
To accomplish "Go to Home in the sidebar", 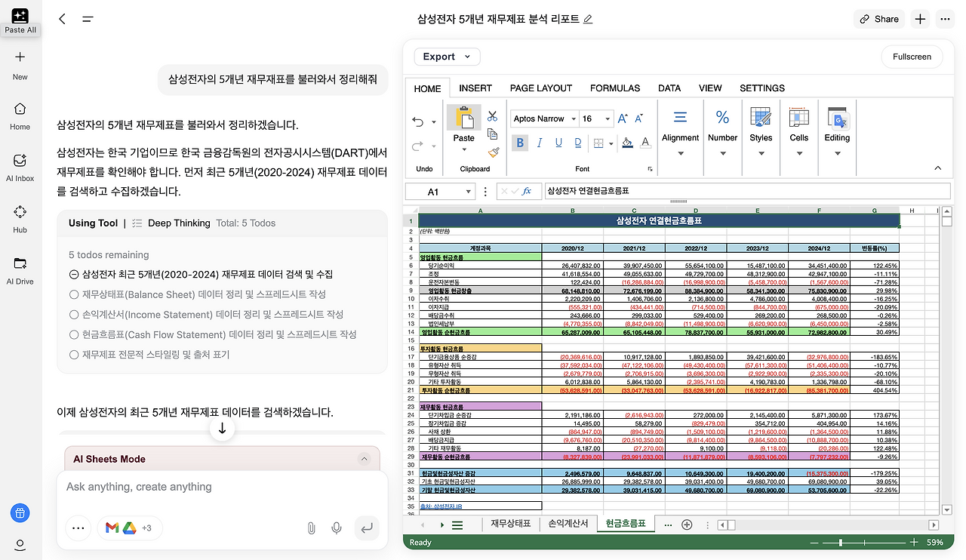I will pyautogui.click(x=20, y=109).
